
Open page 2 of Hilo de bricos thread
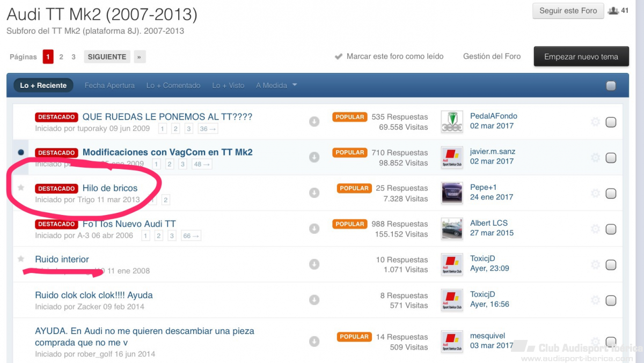tap(166, 200)
